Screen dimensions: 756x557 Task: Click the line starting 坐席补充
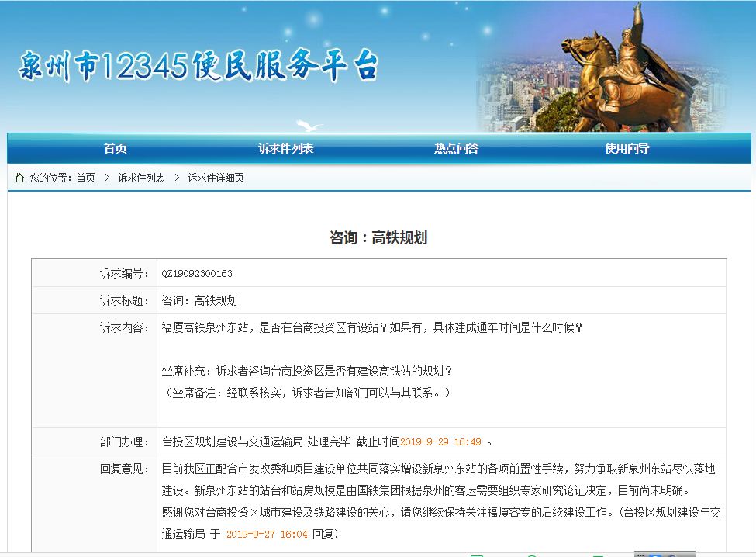tap(306, 371)
